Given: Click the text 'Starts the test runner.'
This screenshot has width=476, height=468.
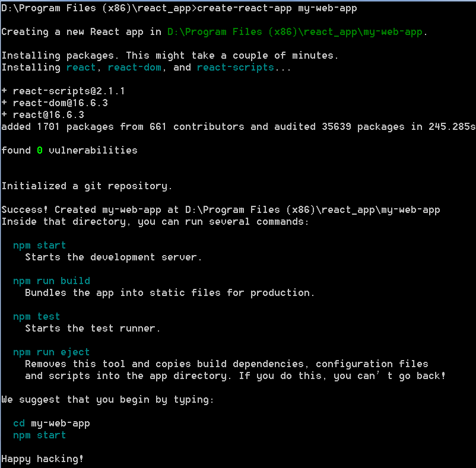Looking at the screenshot, I should tap(93, 328).
